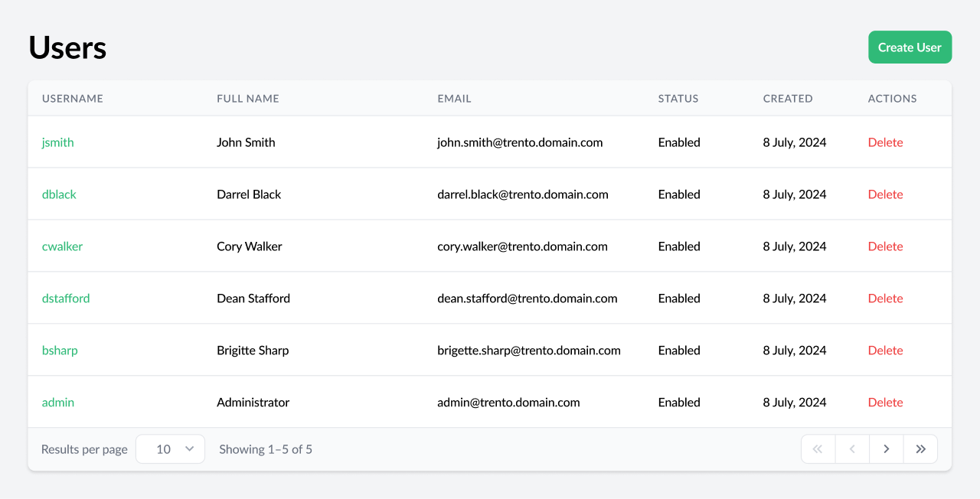Open the admin user profile link
The height and width of the screenshot is (499, 980).
click(58, 403)
